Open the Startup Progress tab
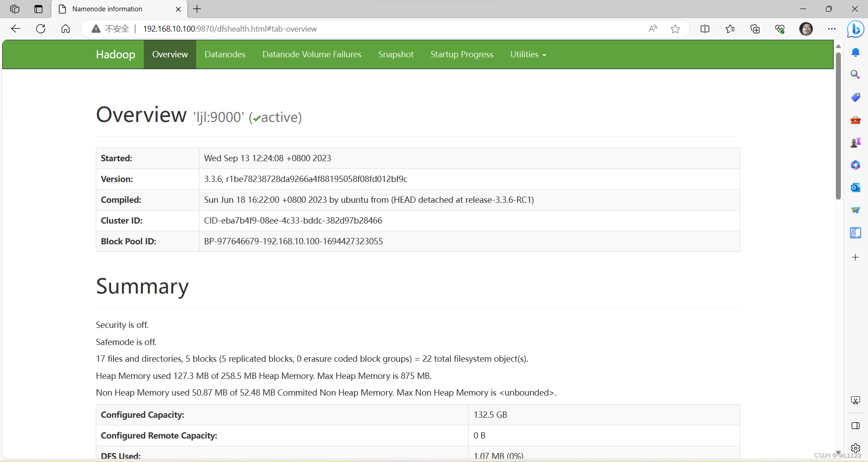The image size is (868, 462). 462,55
